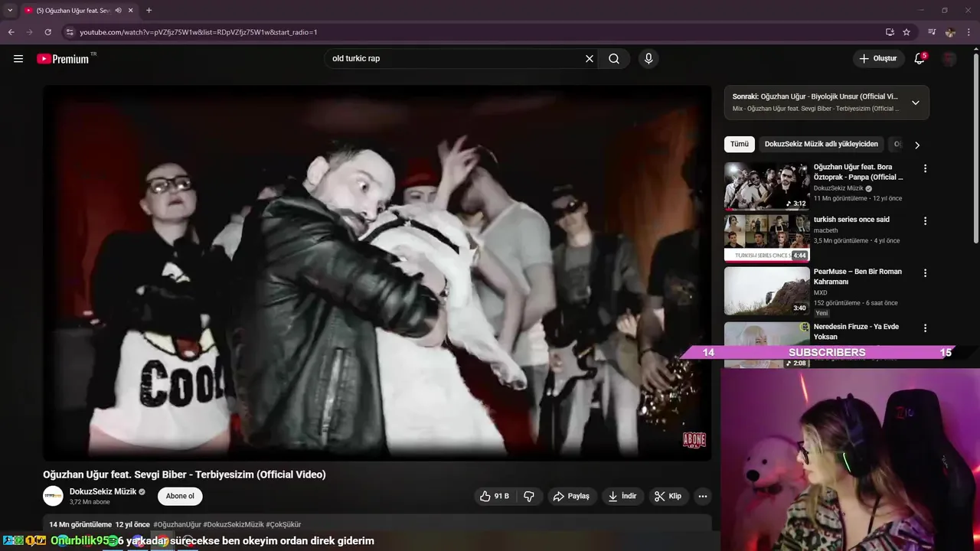Run search with magnifier button
The width and height of the screenshot is (980, 551).
coord(614,59)
